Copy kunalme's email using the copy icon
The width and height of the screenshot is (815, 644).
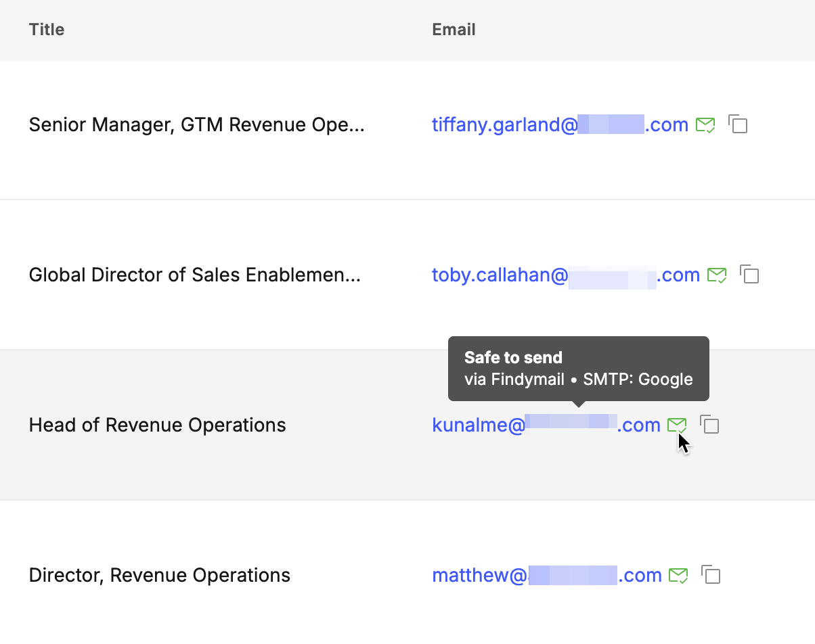pos(709,425)
